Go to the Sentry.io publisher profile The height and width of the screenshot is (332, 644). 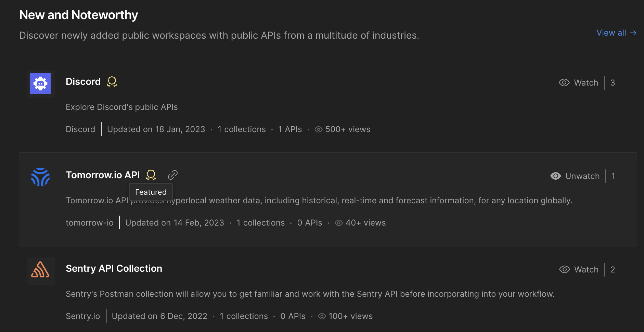[83, 316]
